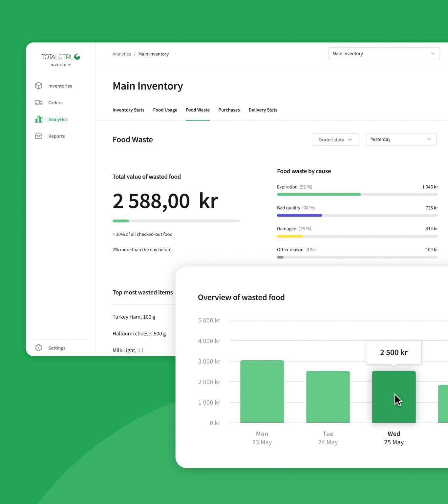This screenshot has width=448, height=504.
Task: Open Settings from the sidebar
Action: 57,348
